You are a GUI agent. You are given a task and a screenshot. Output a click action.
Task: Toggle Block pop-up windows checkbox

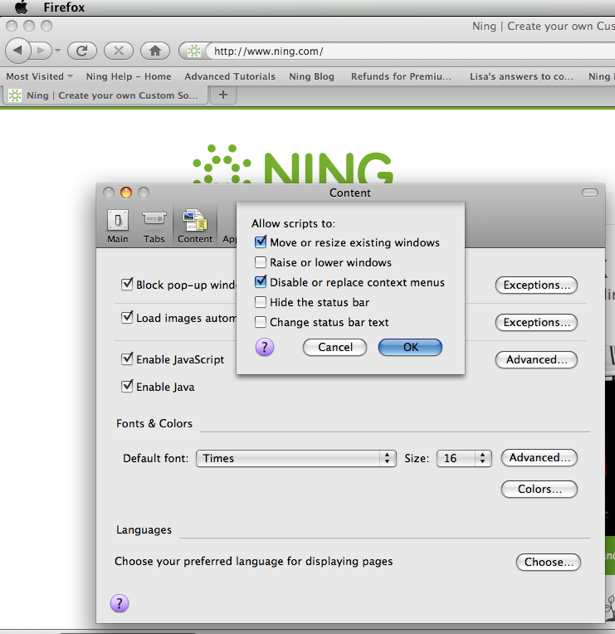tap(127, 284)
